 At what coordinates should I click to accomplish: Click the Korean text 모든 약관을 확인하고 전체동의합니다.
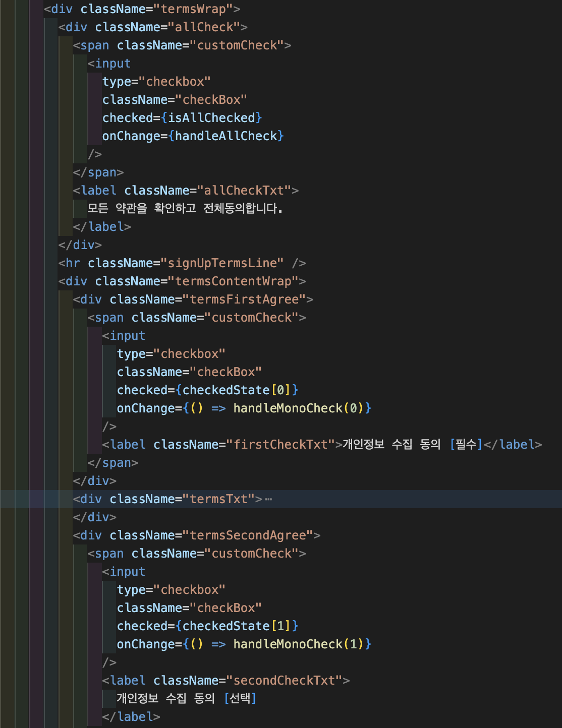coord(185,209)
